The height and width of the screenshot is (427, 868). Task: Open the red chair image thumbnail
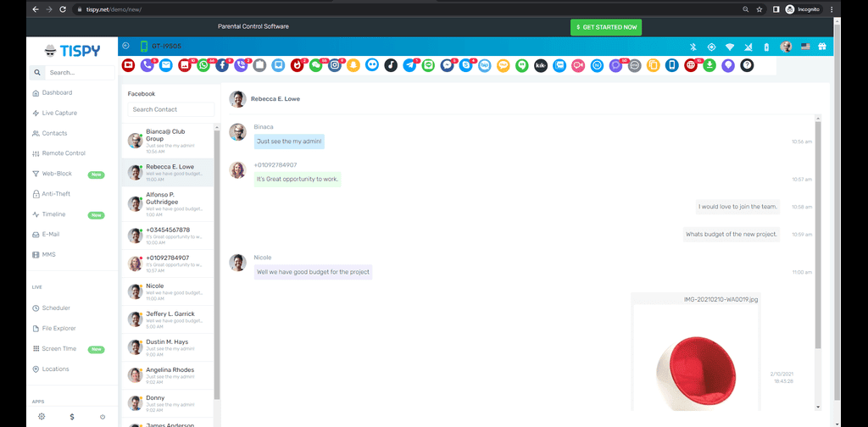(x=696, y=358)
